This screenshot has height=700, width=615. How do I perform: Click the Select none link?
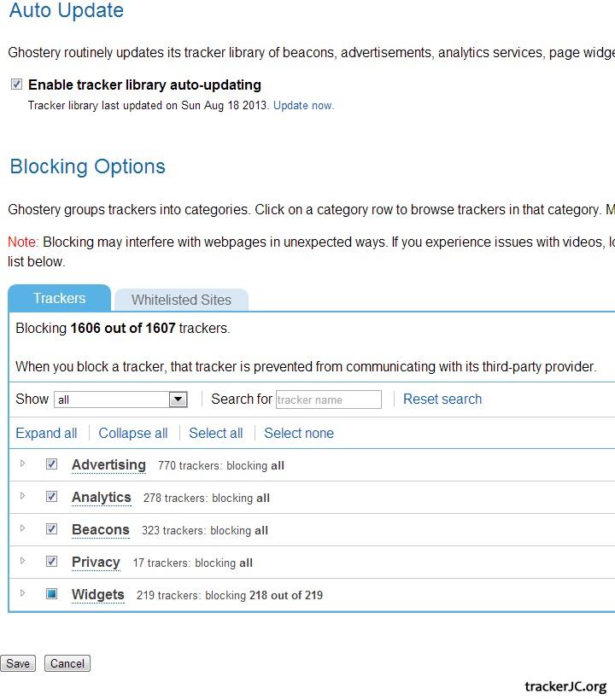click(x=299, y=433)
